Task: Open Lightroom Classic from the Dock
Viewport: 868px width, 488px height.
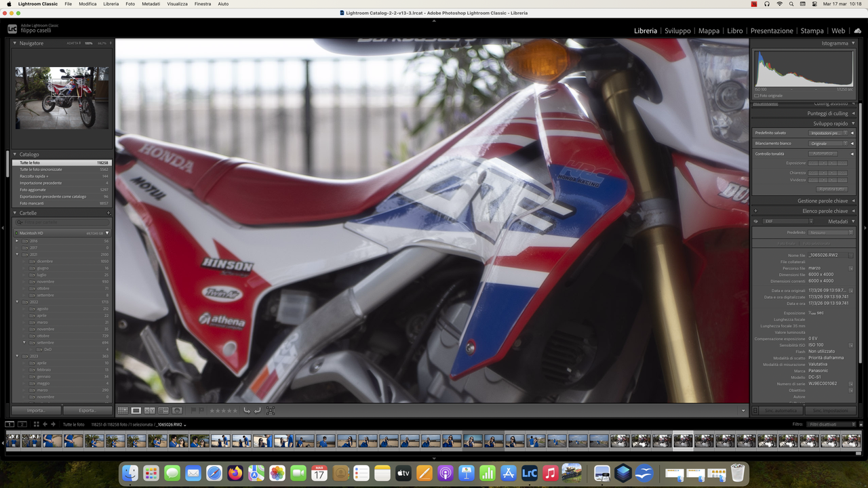Action: (x=530, y=472)
